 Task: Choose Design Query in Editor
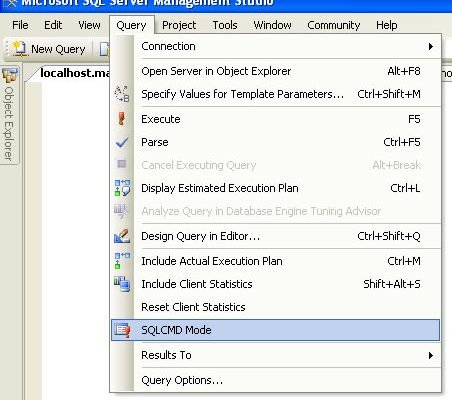(275, 236)
